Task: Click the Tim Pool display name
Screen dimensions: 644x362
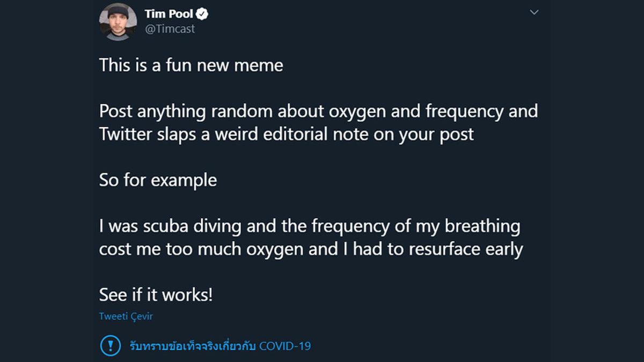Action: point(169,14)
